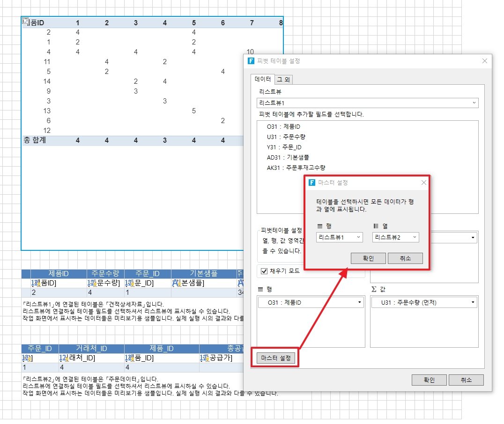
Task: Expand the 열 dropdown showing 리스트뷰2
Action: click(396, 237)
